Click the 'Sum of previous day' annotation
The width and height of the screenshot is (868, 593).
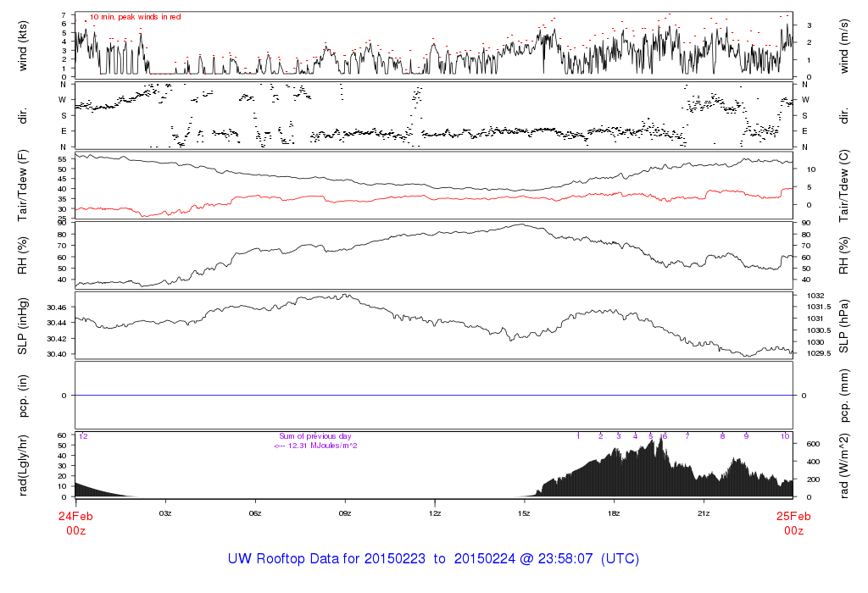[x=314, y=436]
